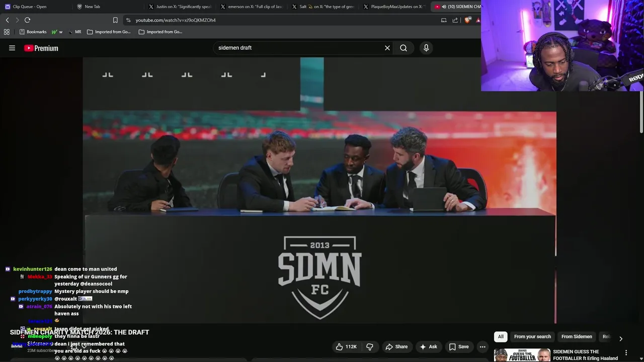Viewport: 644px width, 362px height.
Task: Open Sidemen Guess The Footballer video title
Action: tap(585, 355)
